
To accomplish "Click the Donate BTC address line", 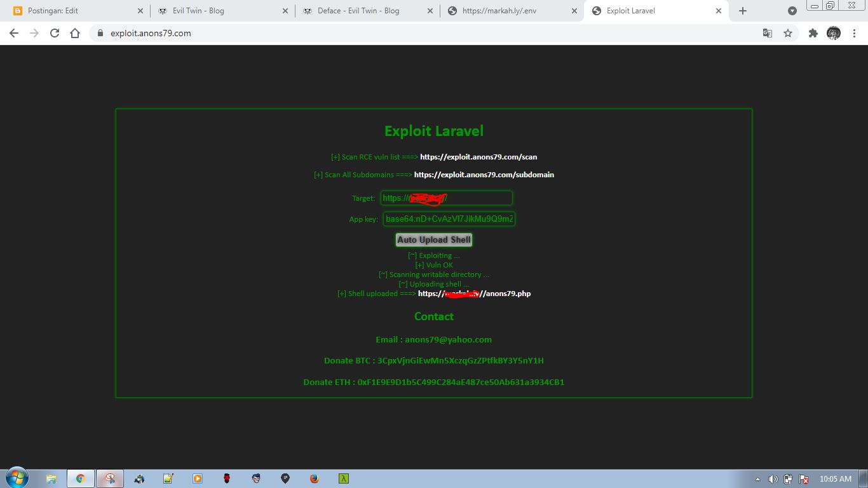I will coord(434,361).
